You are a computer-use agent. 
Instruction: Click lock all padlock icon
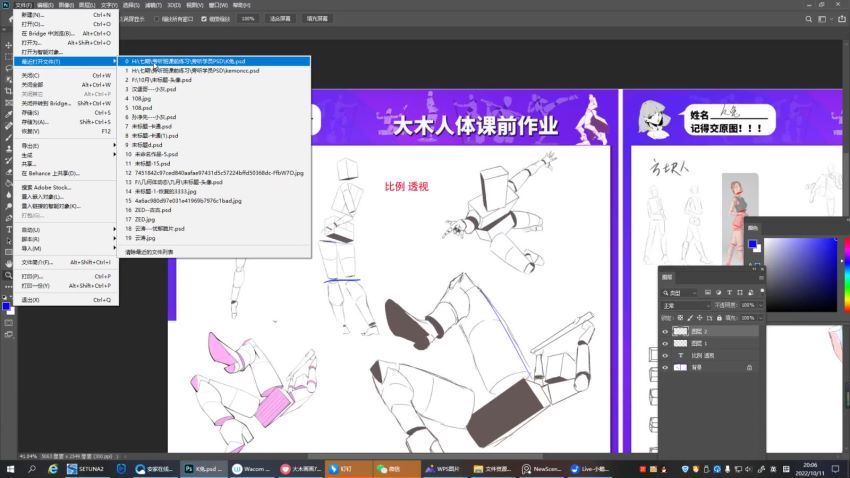coord(719,318)
